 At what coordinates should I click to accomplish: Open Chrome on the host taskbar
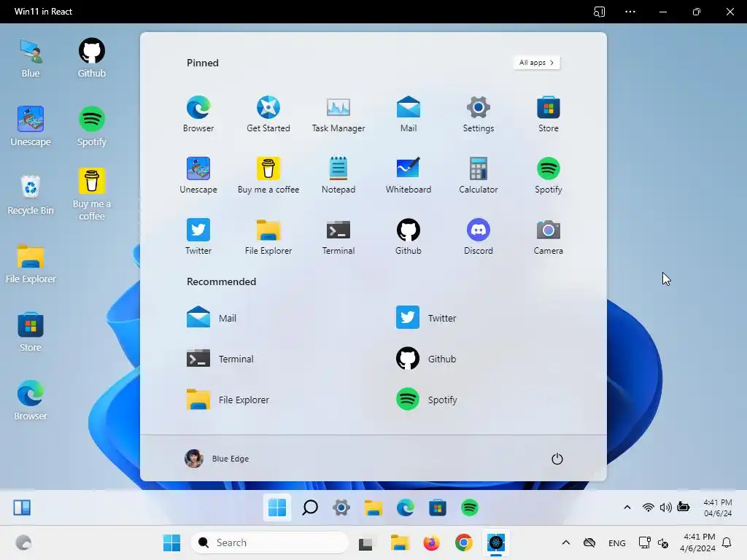coord(463,542)
